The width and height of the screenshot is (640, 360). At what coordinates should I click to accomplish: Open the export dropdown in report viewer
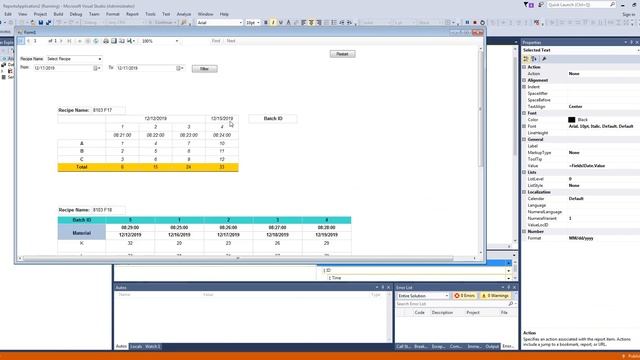point(131,41)
